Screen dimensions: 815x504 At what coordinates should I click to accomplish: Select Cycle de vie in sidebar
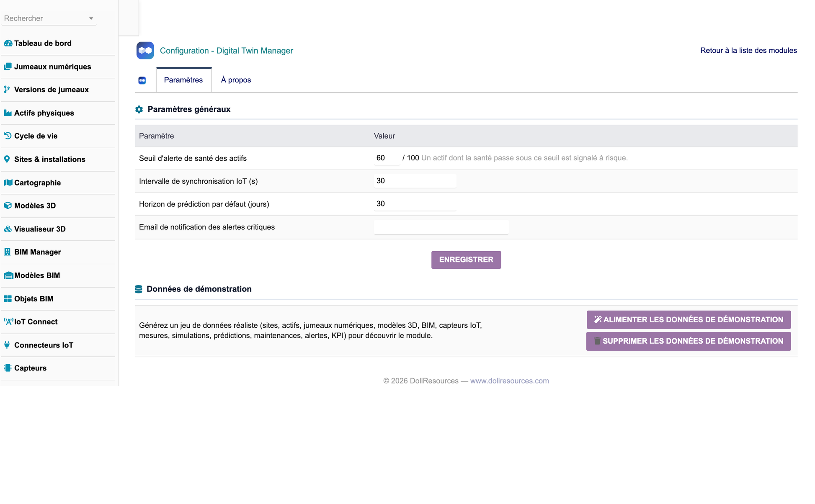[x=36, y=136]
